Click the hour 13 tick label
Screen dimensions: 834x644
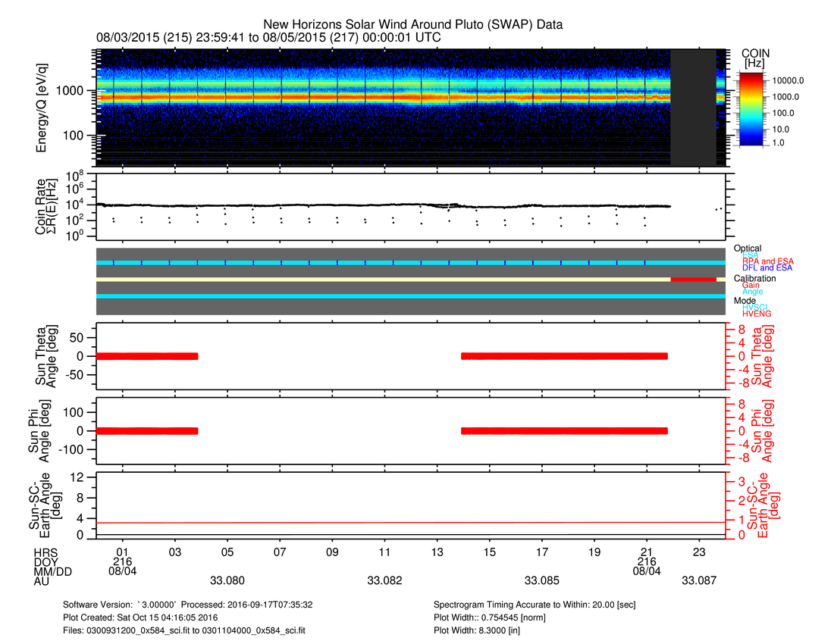437,552
